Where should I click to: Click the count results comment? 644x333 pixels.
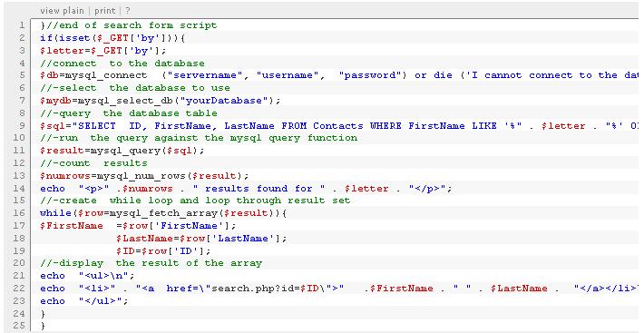[93, 163]
